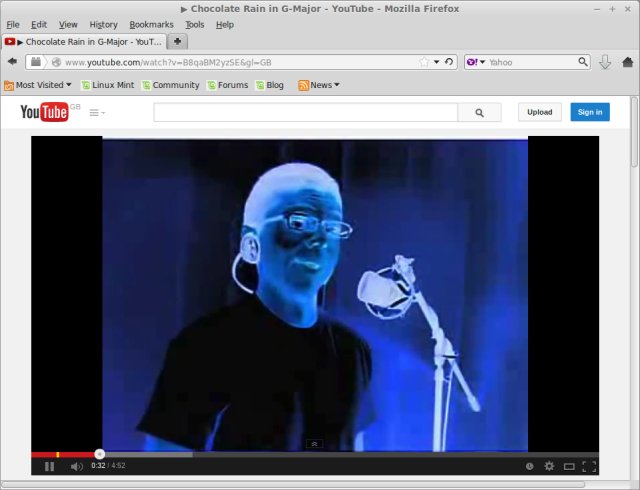Viewport: 640px width, 490px height.
Task: Click the Firefox back arrow
Action: click(x=13, y=62)
